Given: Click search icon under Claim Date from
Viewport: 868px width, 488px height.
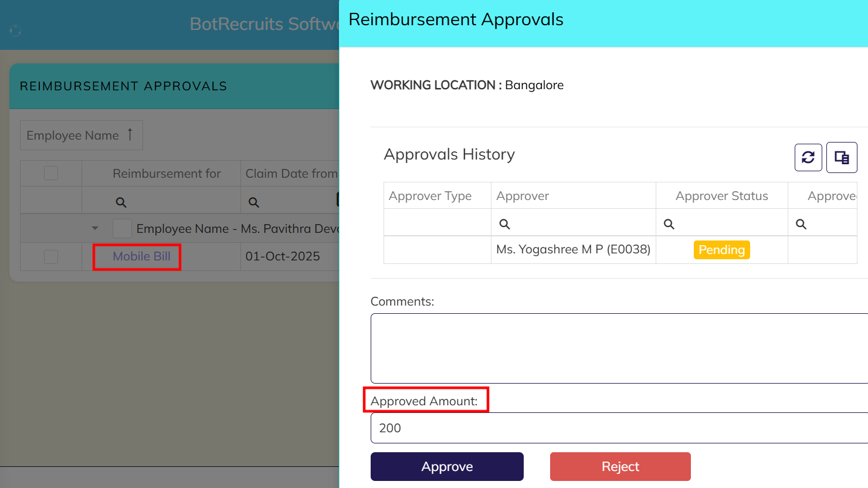Looking at the screenshot, I should (x=253, y=202).
